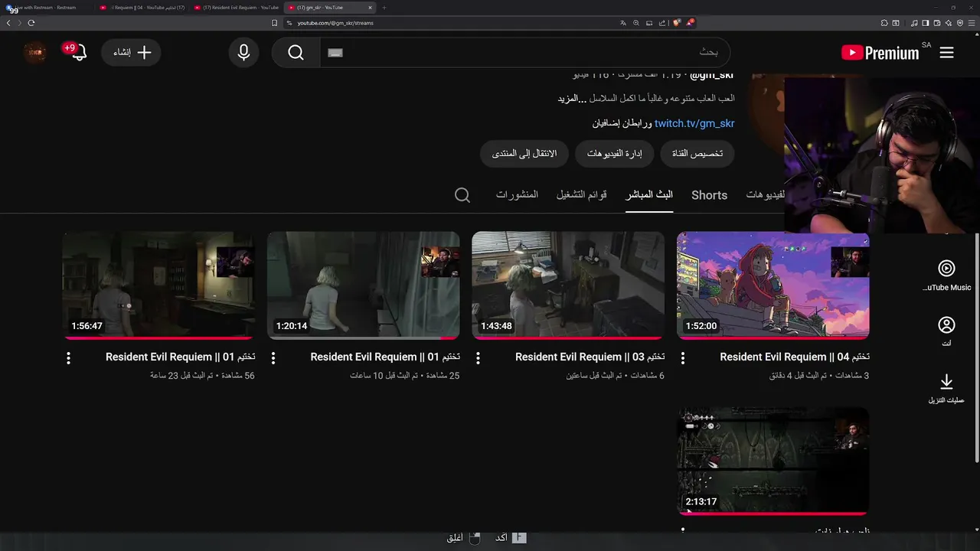980x551 pixels.
Task: Switch to the الفيديوهات videos tab
Action: coord(766,194)
